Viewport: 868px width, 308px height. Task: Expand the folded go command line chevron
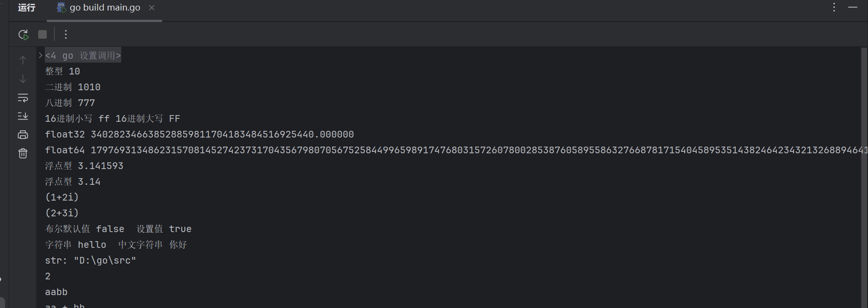tap(41, 55)
